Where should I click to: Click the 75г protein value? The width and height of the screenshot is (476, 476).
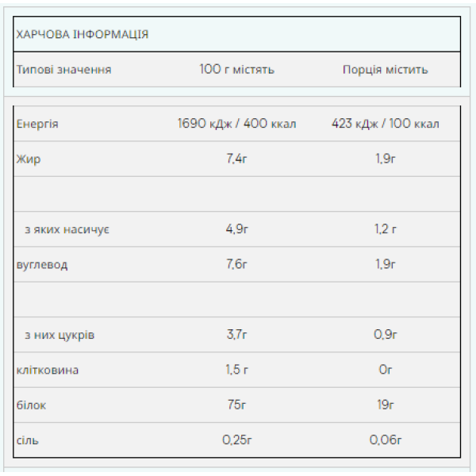coord(237,405)
